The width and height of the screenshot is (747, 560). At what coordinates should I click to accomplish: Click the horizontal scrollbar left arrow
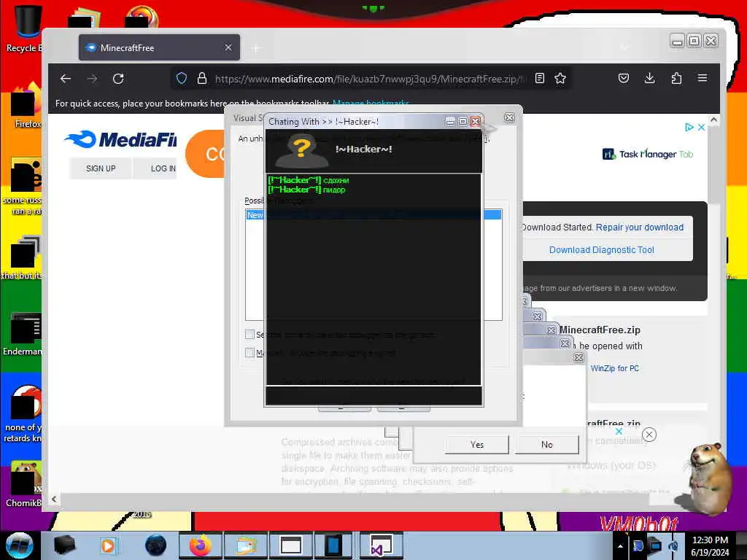tap(54, 499)
